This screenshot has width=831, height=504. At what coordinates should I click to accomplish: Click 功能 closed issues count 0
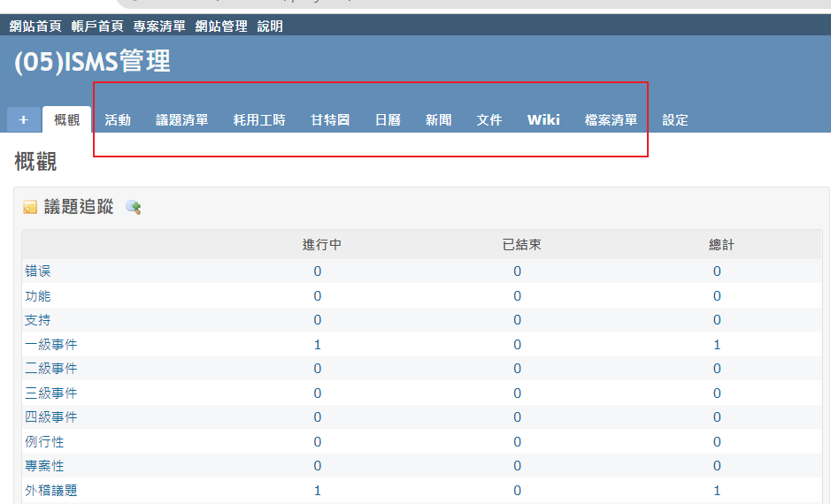point(517,296)
